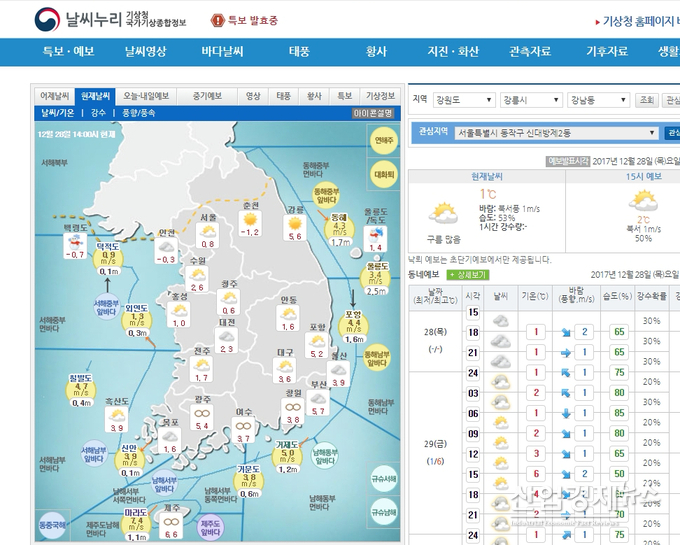Image resolution: width=680 pixels, height=545 pixels.
Task: Click 대화퇴 yellow region circle
Action: 384,174
